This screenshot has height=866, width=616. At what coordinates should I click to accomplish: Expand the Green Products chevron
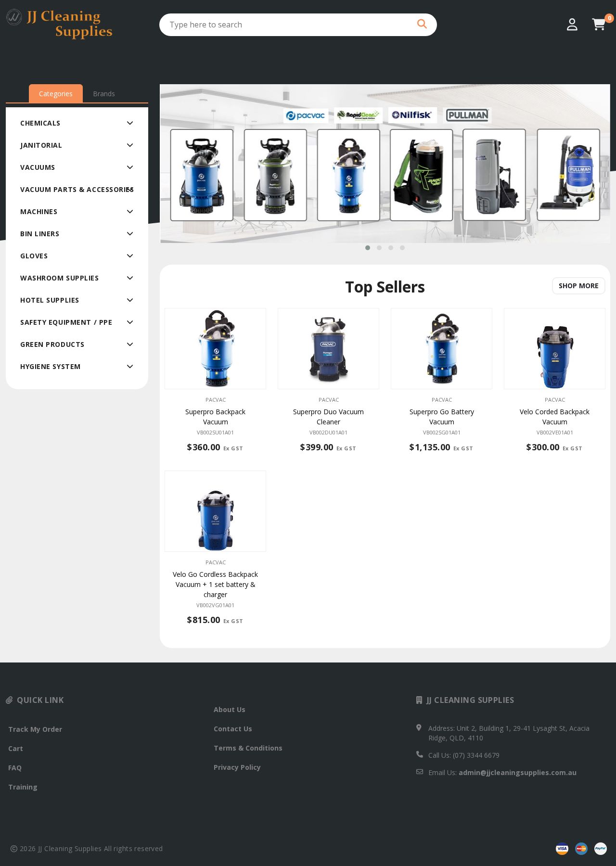click(130, 344)
